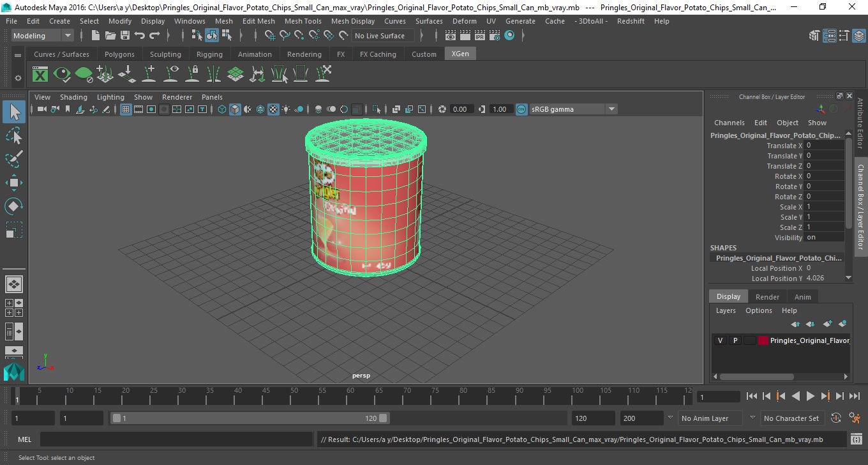Undo the last action in the status line
The width and height of the screenshot is (868, 465).
pyautogui.click(x=140, y=36)
